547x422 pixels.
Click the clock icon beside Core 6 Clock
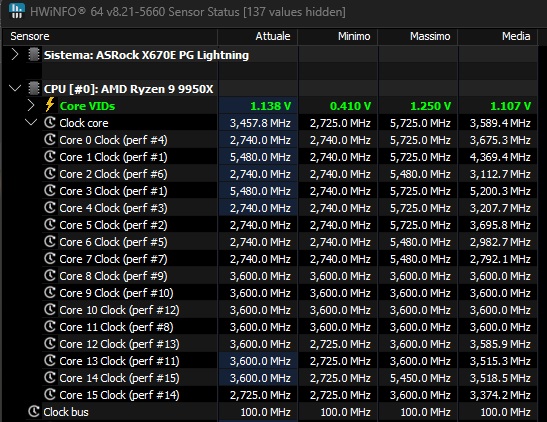[50, 241]
